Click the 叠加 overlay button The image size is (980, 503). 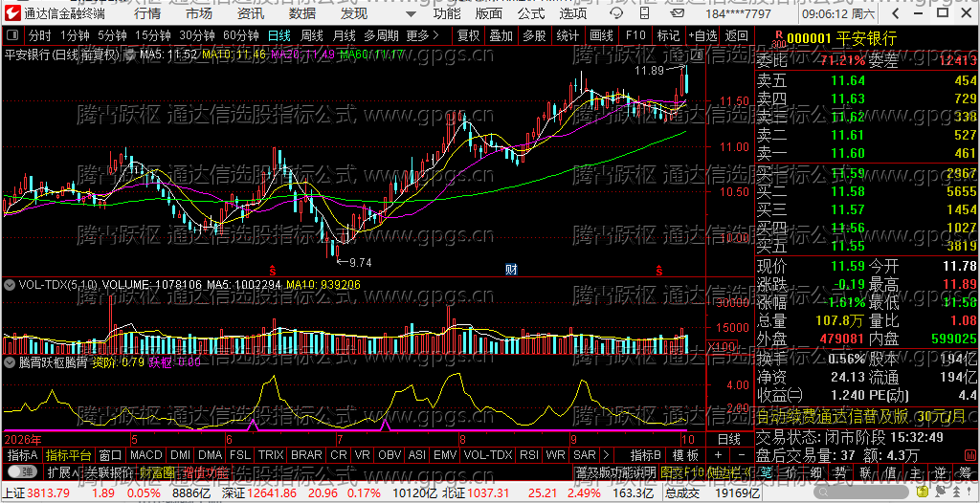click(x=501, y=35)
